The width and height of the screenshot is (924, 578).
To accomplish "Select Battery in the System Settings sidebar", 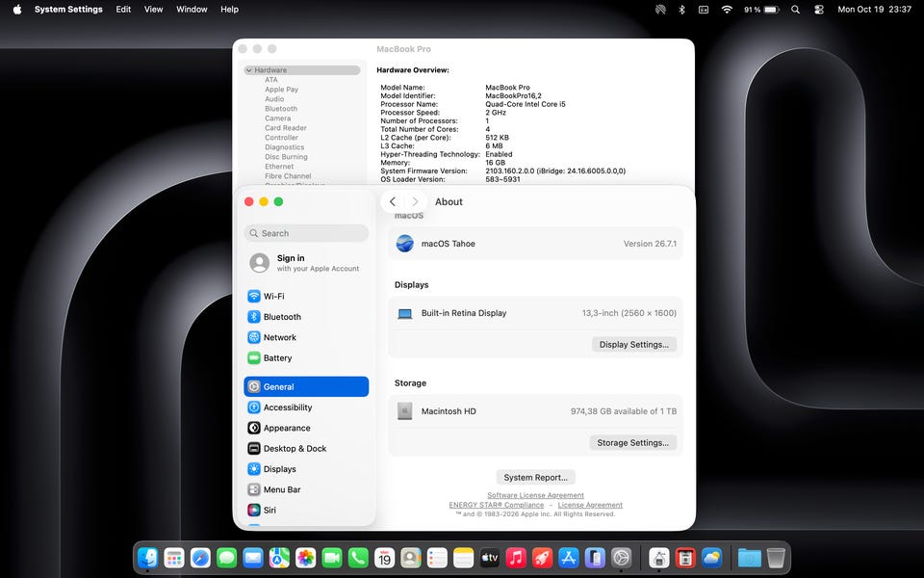I will [306, 358].
